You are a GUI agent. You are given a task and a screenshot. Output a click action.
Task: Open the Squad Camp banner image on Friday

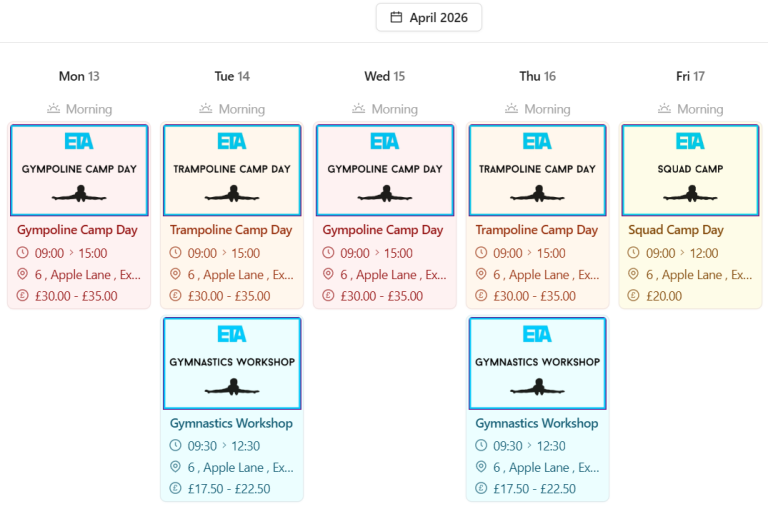click(x=690, y=169)
